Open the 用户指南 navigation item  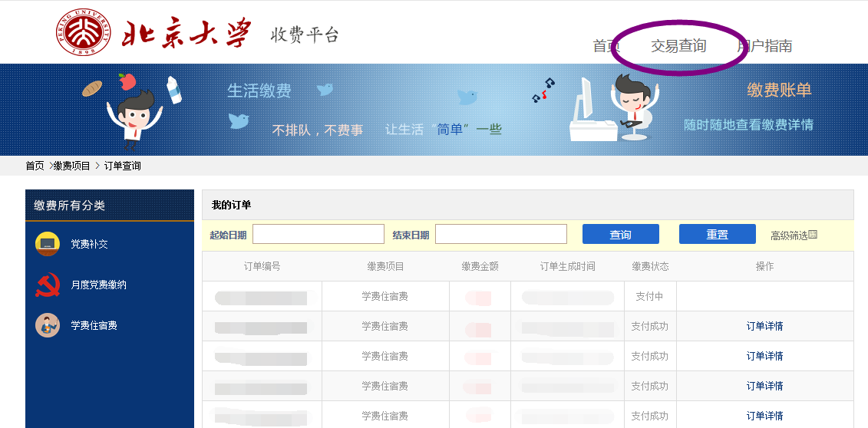point(764,46)
